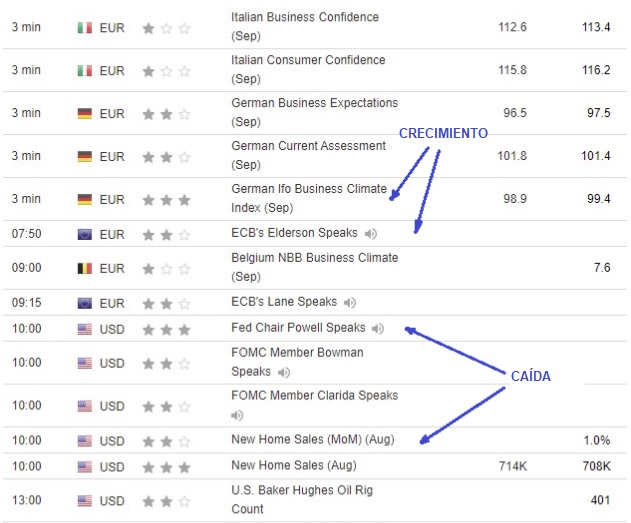This screenshot has height=523, width=631.
Task: Click the speaker icon beside ECB's Elderson Speaks
Action: coord(371,234)
